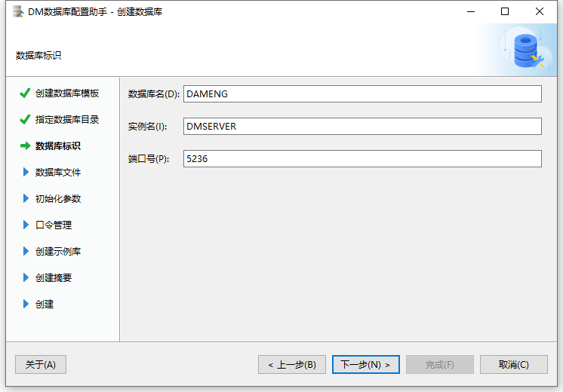Viewport: 563px width, 392px height.
Task: Click blue triangle beside 创建示例库
Action: pyautogui.click(x=26, y=251)
